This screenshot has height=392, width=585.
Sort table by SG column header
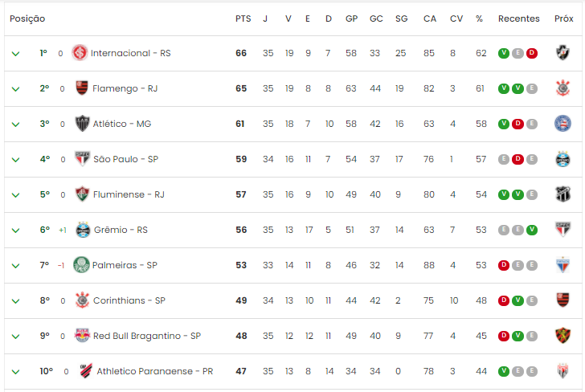[402, 18]
